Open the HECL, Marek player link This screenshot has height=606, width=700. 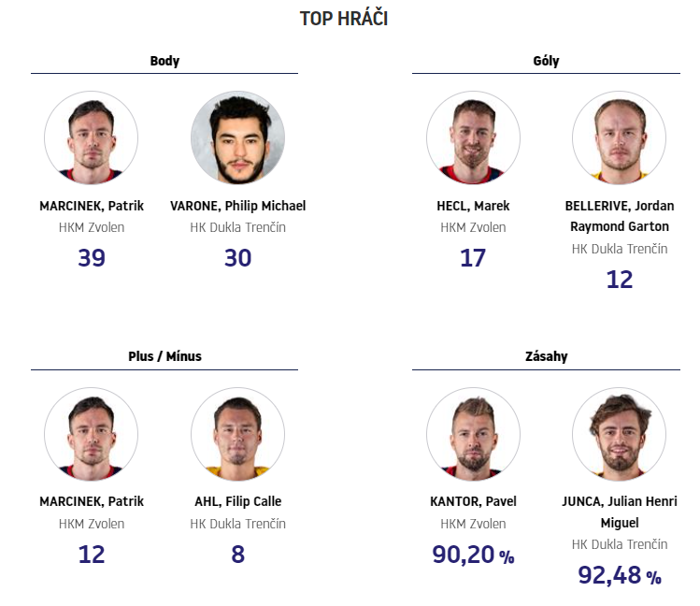point(473,206)
